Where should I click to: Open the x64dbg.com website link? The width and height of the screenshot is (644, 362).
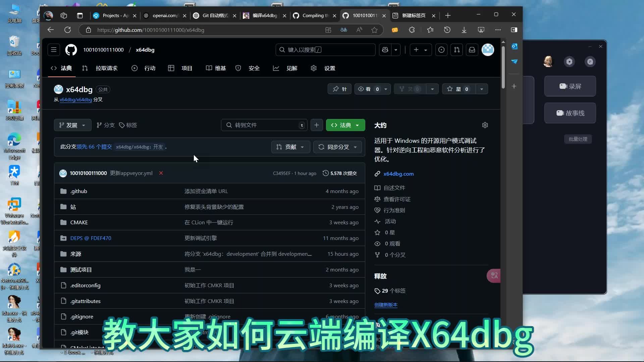pyautogui.click(x=398, y=174)
